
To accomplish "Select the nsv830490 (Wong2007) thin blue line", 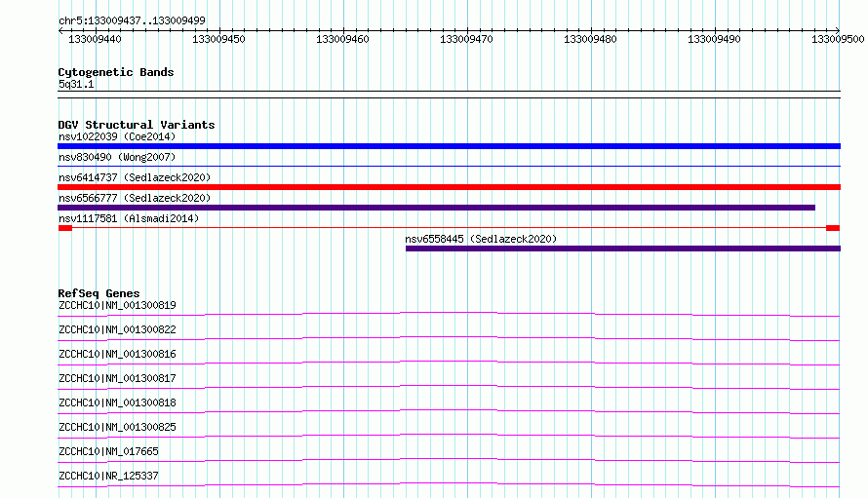I will click(449, 166).
